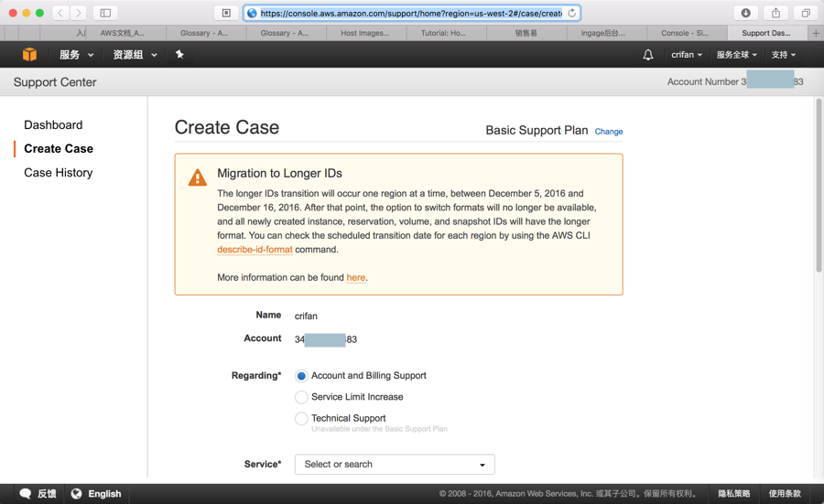Click the Safari address bar URL
The width and height of the screenshot is (824, 504).
pos(411,13)
